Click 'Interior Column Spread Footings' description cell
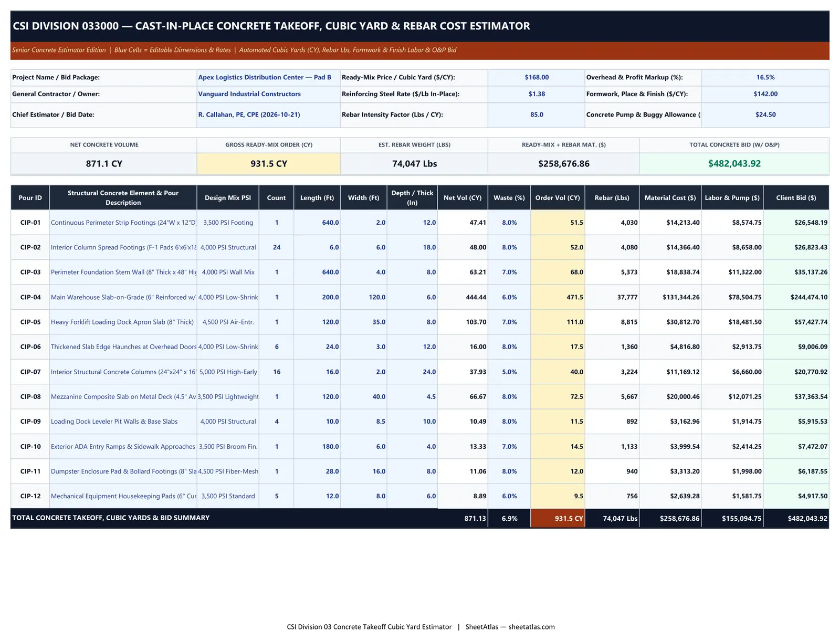Screen dimensions: 840x641 123,247
